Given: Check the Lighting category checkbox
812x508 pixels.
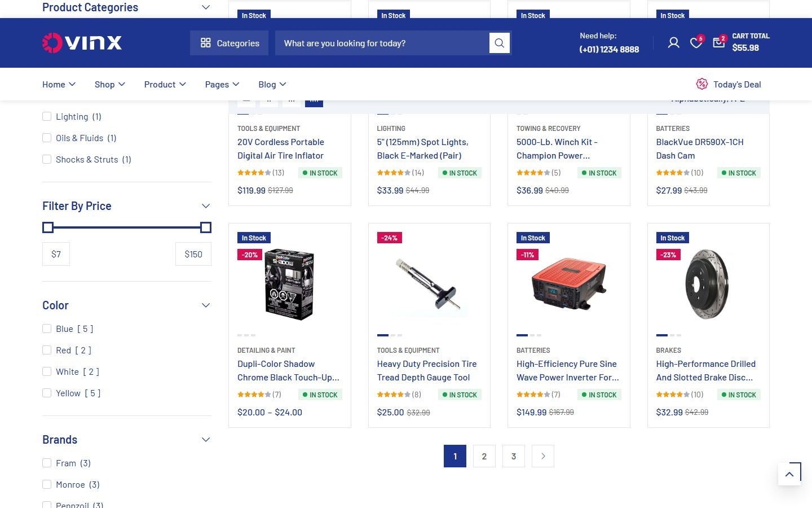Looking at the screenshot, I should click(x=47, y=116).
